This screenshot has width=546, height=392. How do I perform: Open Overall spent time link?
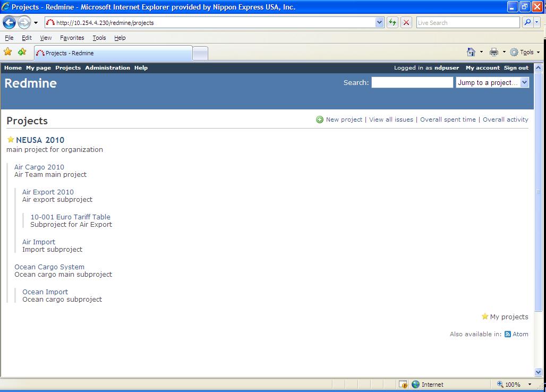coord(448,120)
